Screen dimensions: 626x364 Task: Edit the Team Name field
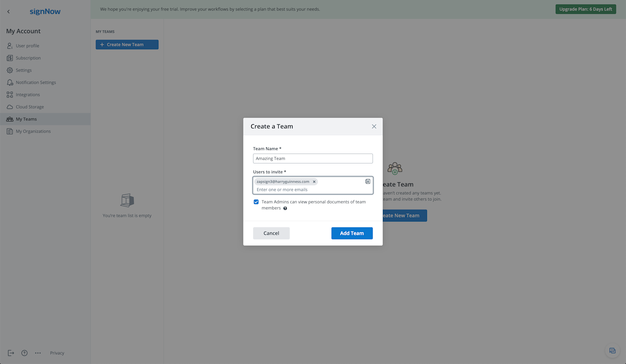[313, 159]
